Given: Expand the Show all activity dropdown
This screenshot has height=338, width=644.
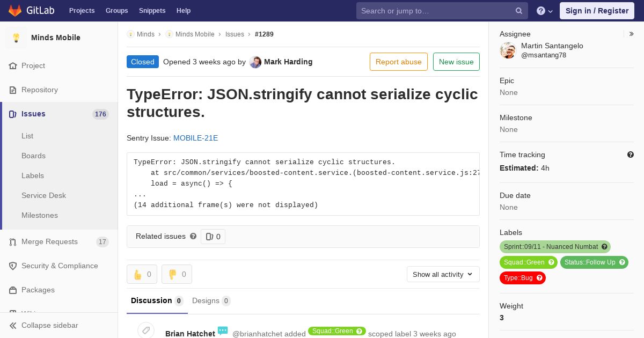Looking at the screenshot, I should click(443, 274).
